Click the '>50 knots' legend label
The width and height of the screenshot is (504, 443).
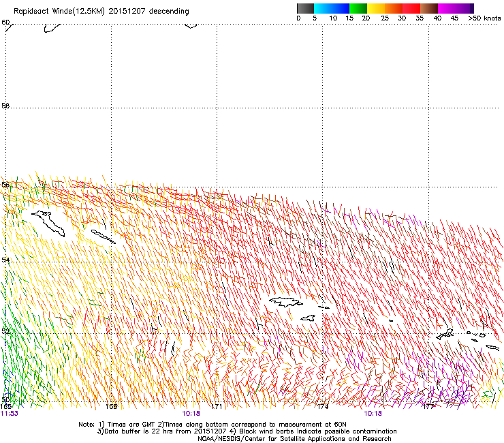[484, 18]
